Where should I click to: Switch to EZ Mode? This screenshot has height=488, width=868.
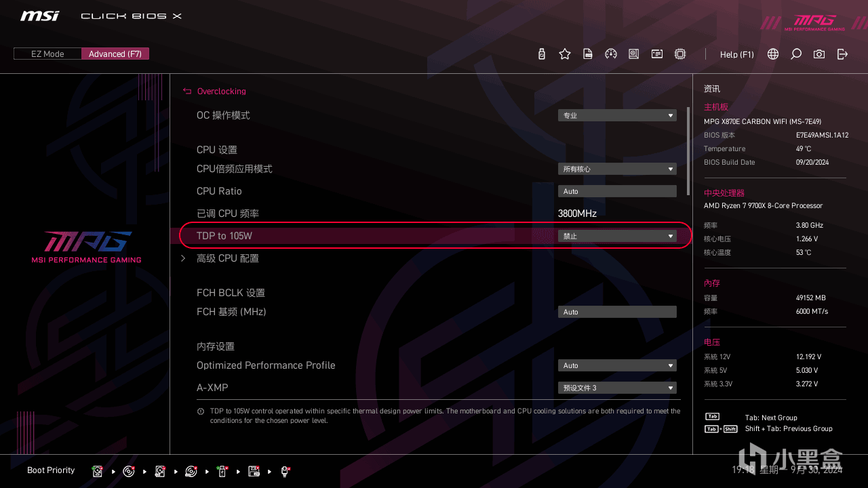pyautogui.click(x=47, y=54)
